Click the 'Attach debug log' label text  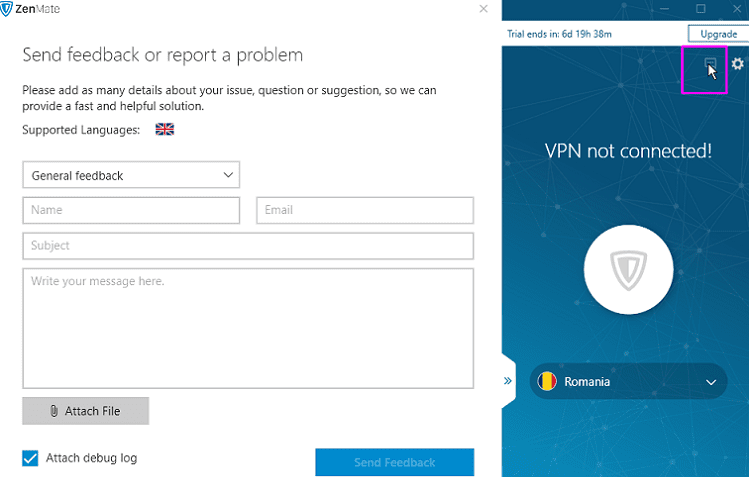pyautogui.click(x=91, y=458)
